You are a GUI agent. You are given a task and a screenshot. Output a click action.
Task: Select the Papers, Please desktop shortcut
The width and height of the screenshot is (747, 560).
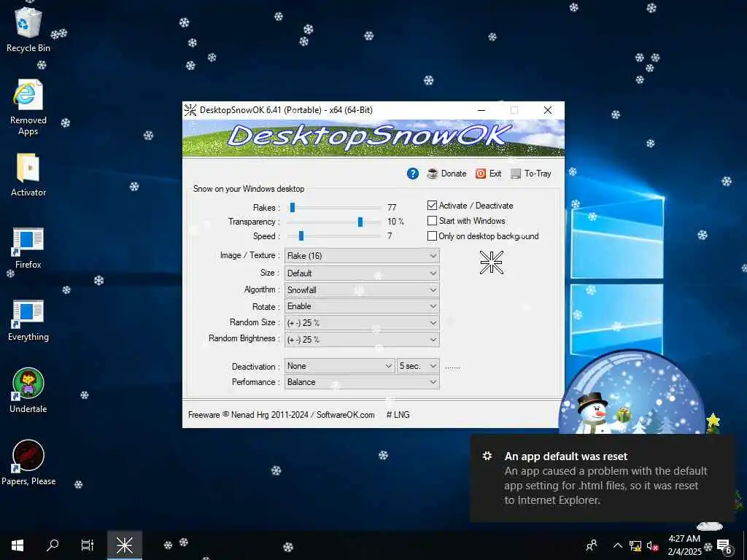pyautogui.click(x=28, y=462)
